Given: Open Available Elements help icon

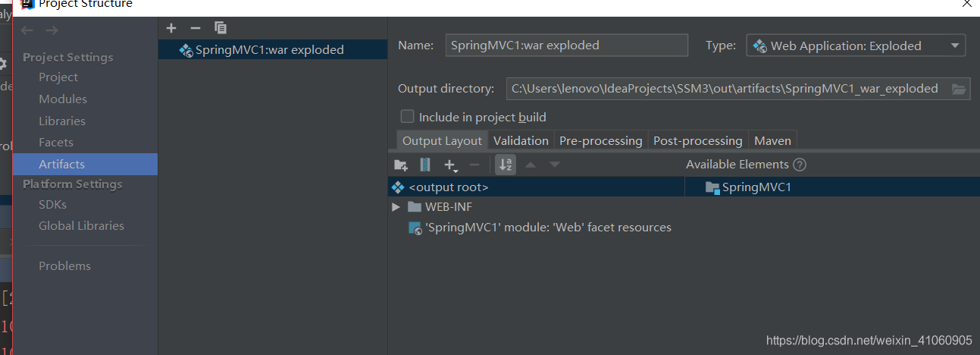Looking at the screenshot, I should [799, 165].
